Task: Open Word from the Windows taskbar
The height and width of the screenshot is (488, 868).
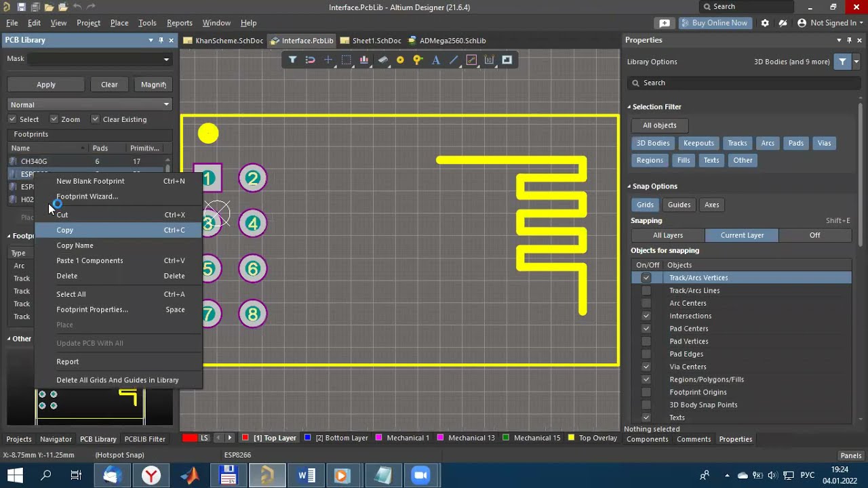Action: pos(306,475)
